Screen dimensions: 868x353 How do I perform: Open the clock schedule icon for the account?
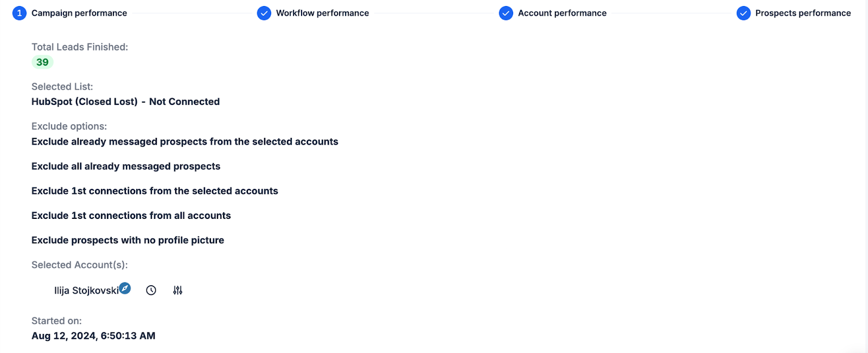pyautogui.click(x=151, y=291)
